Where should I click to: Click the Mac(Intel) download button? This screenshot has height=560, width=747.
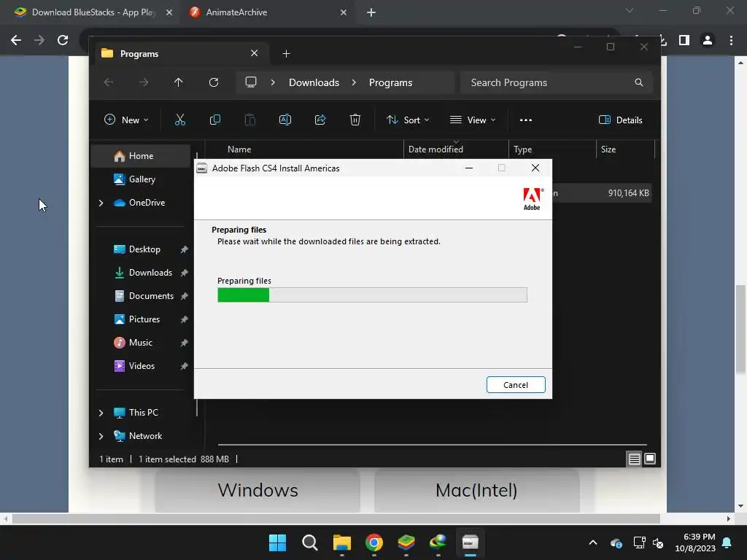476,490
